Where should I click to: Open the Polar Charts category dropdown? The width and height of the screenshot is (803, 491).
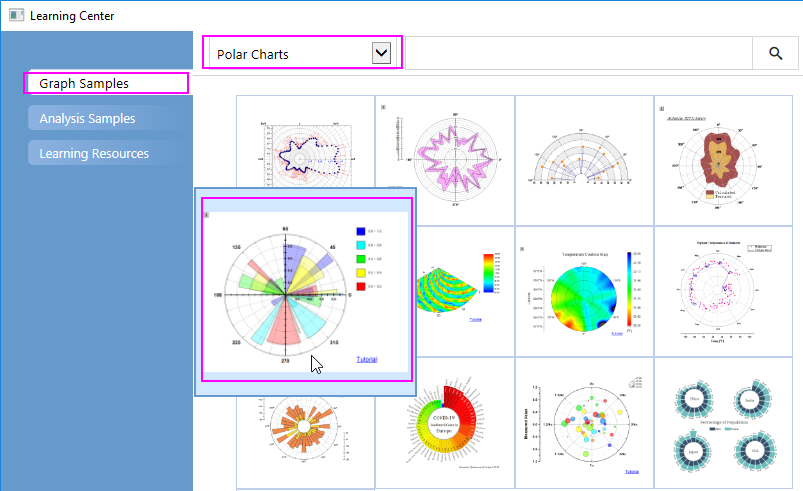380,53
